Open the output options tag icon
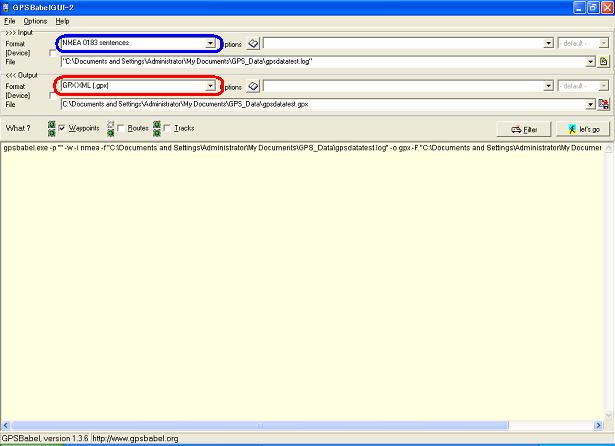Screen dimensions: 615x446 point(253,86)
